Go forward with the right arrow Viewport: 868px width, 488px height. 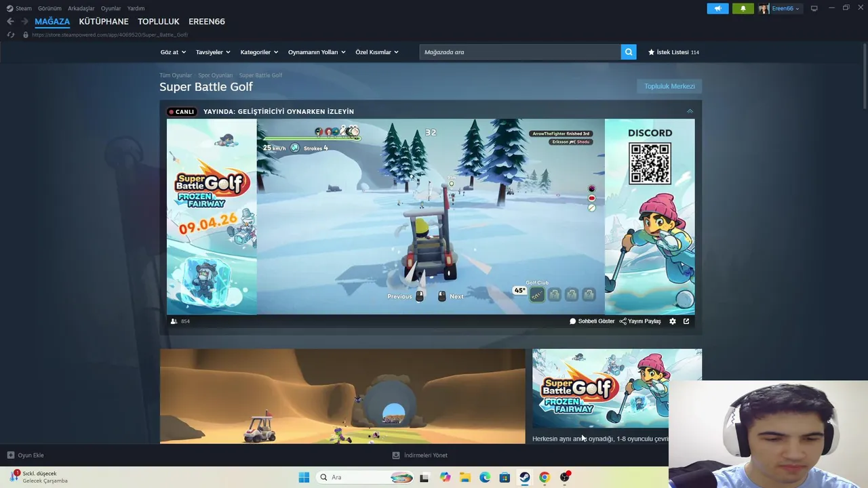tap(24, 22)
